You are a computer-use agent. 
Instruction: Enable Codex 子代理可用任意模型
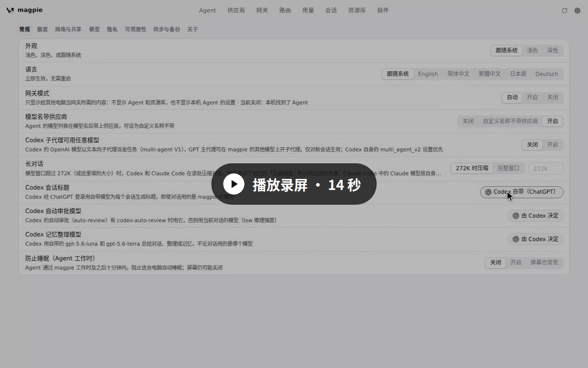coord(553,144)
